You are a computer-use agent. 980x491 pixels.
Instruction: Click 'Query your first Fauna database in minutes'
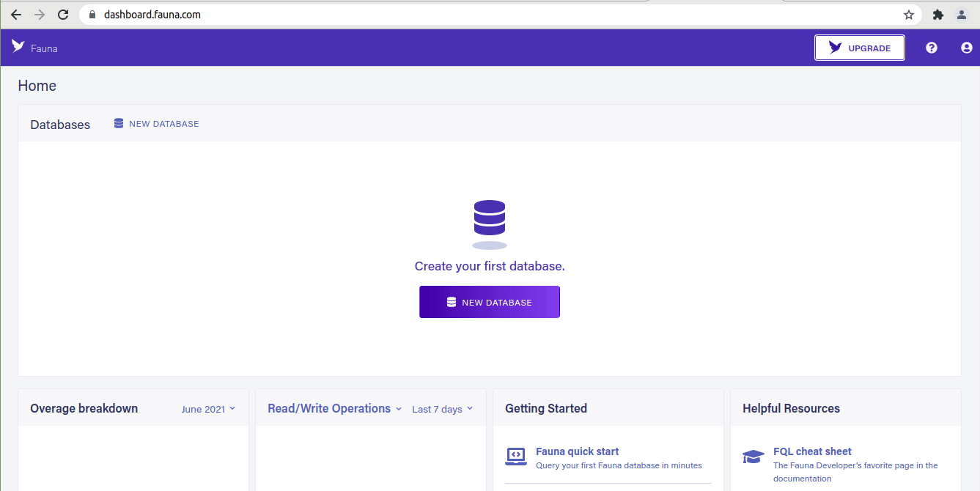pos(619,465)
